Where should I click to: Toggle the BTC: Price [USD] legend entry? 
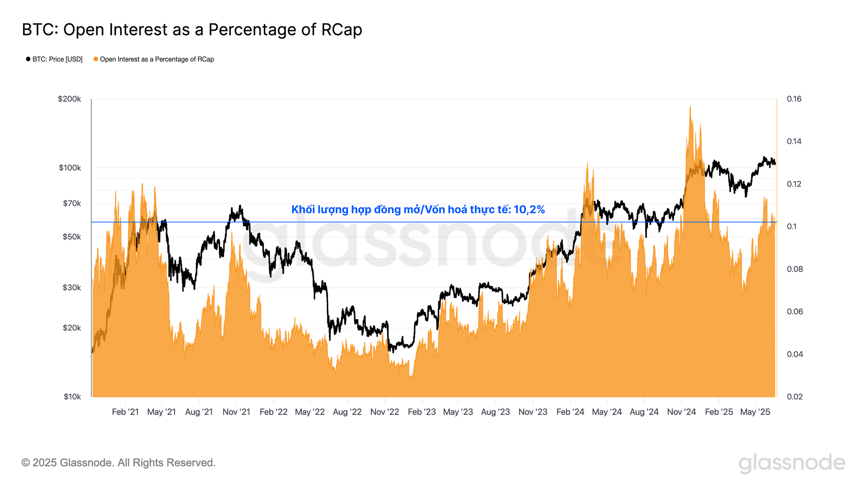pyautogui.click(x=54, y=59)
